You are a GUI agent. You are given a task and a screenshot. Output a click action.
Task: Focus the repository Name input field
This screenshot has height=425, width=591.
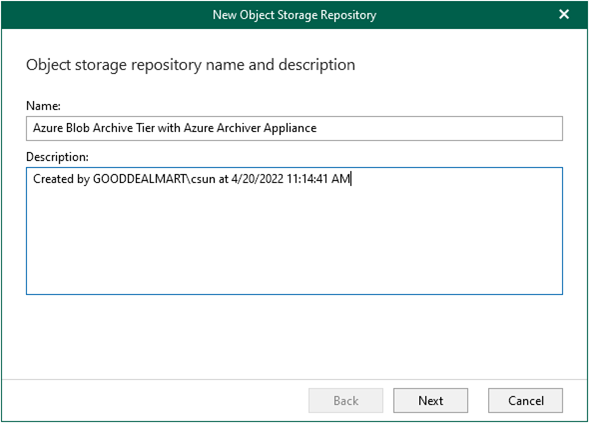click(294, 128)
